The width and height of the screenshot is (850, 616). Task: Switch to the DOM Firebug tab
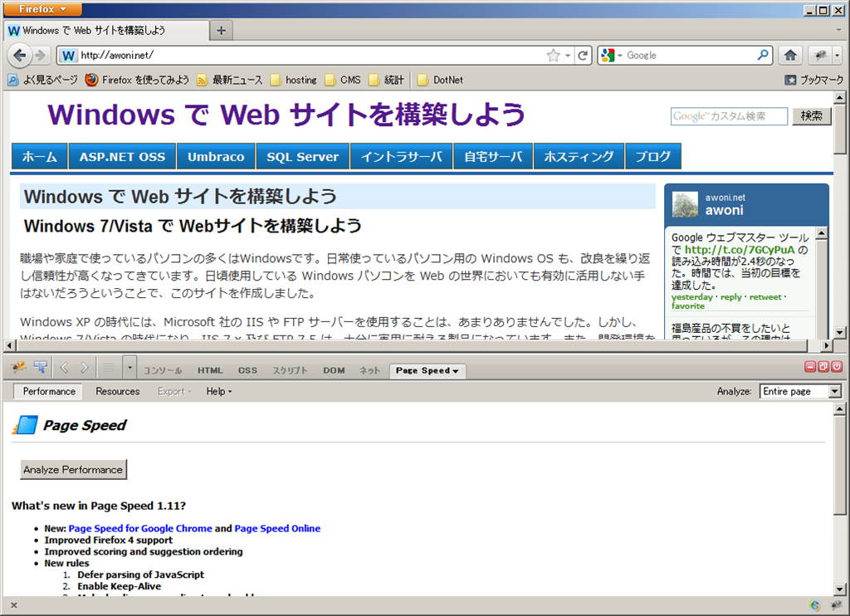click(334, 370)
